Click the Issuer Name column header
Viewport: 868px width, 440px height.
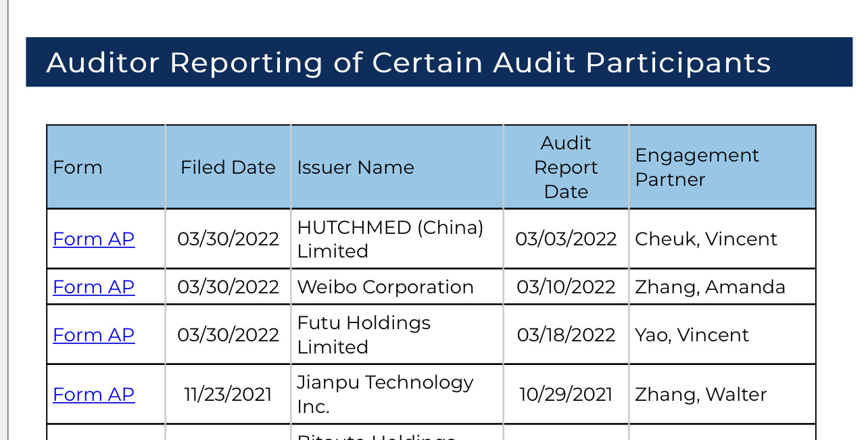click(356, 168)
